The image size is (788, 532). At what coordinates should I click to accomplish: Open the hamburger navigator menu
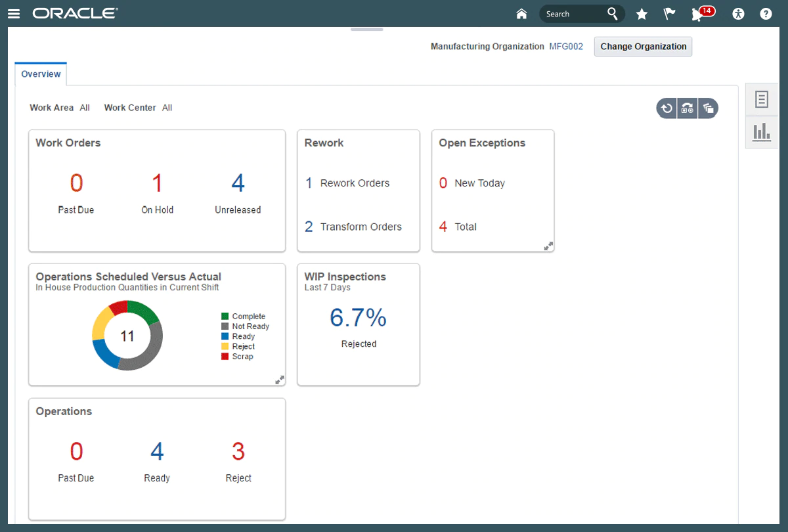click(x=14, y=14)
